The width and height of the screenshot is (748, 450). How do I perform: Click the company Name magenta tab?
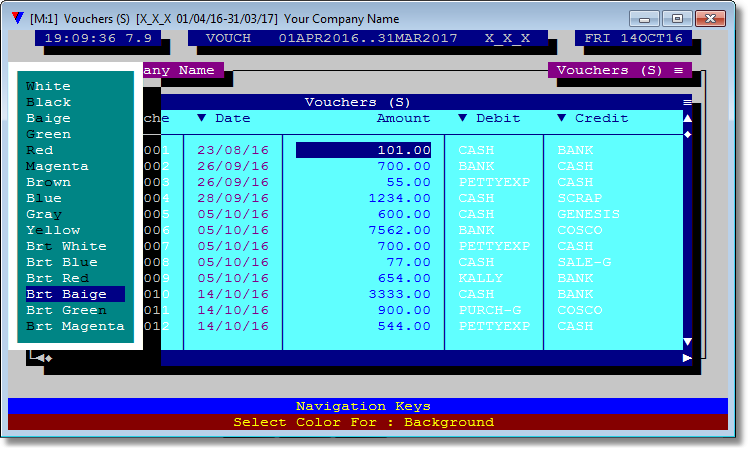[x=183, y=70]
